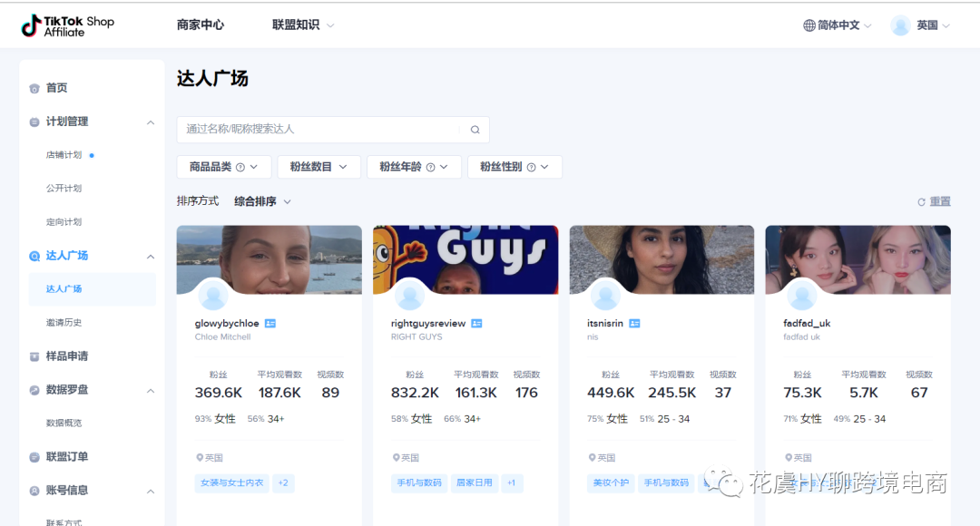
Task: Collapse the 计划管理 sidebar section
Action: 151,122
